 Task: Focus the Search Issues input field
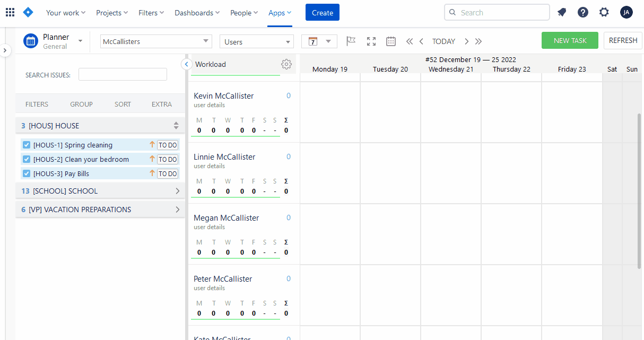click(x=123, y=74)
